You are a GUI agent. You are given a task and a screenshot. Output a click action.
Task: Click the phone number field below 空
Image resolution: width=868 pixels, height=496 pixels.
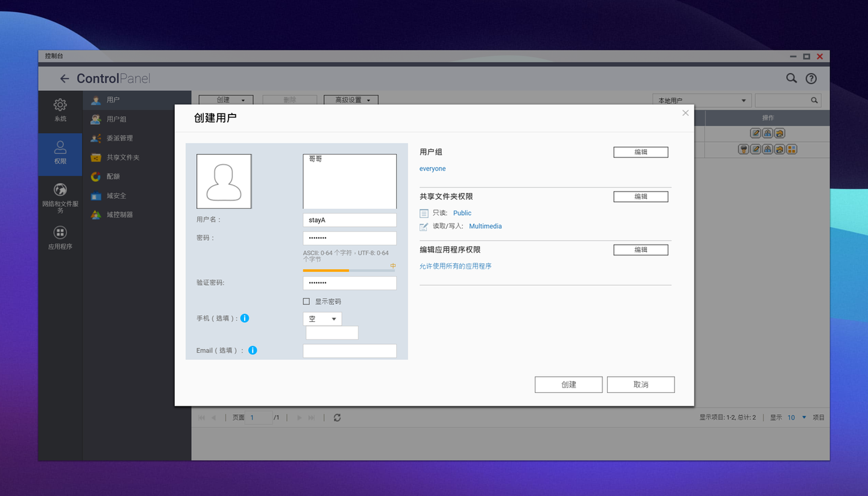[x=332, y=333]
